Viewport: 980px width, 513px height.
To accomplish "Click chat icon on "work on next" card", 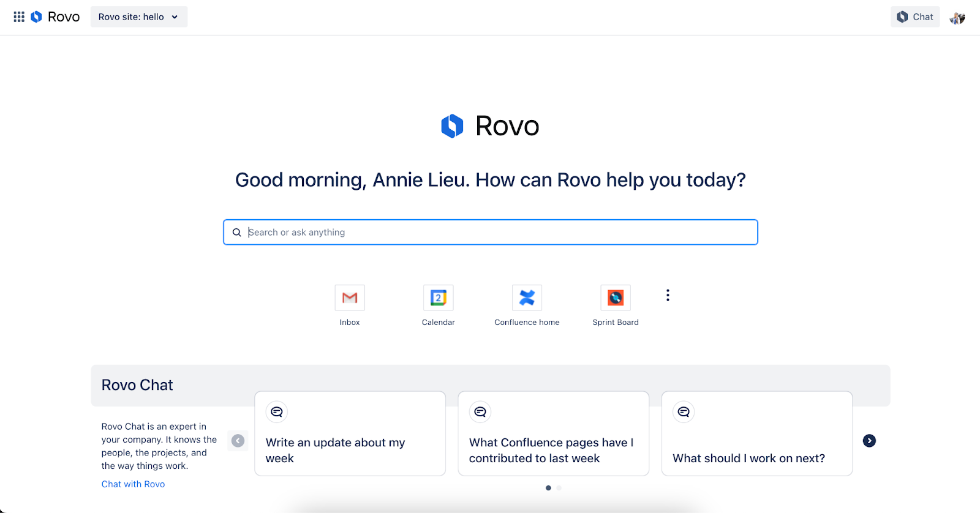I will 684,412.
